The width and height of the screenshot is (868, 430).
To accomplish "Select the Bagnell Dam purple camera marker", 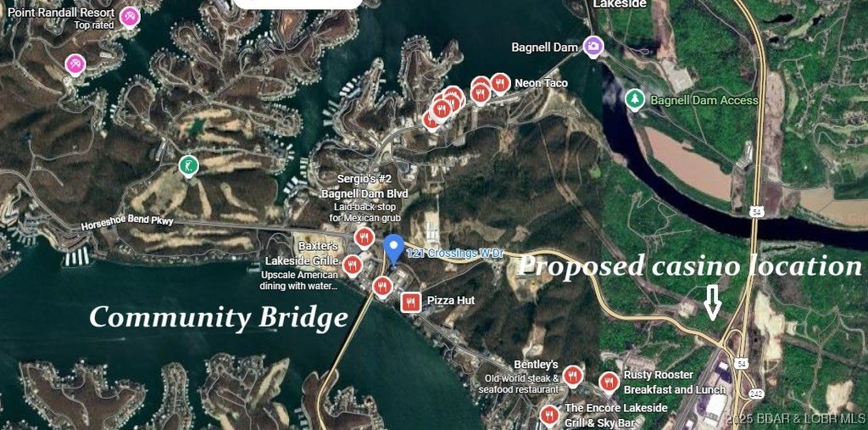I will 593,47.
